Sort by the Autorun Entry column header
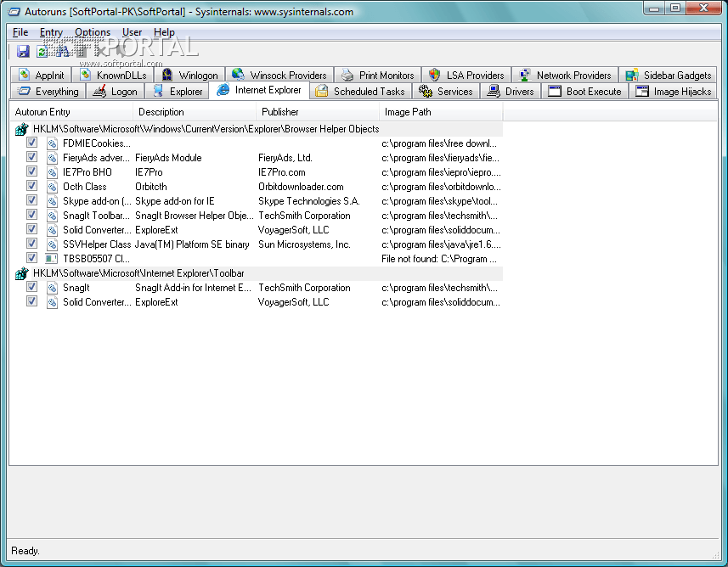Screen dimensions: 728x567 click(x=71, y=112)
